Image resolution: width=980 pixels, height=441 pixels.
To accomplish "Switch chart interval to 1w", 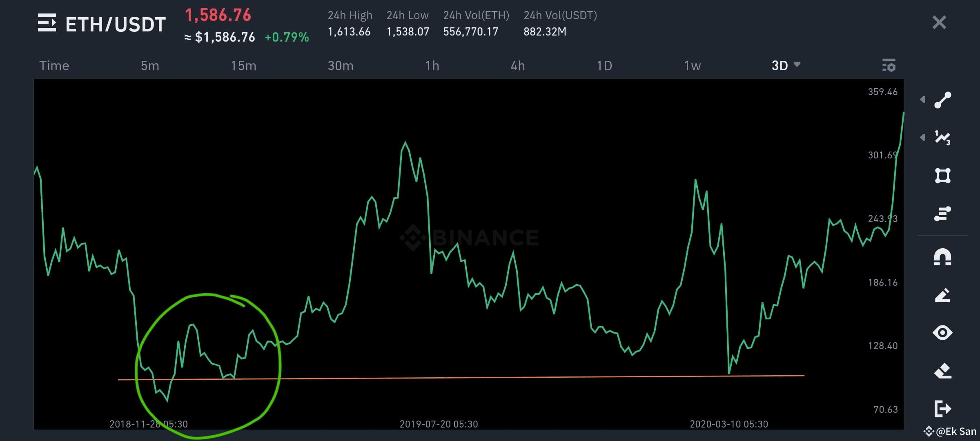I will click(692, 66).
